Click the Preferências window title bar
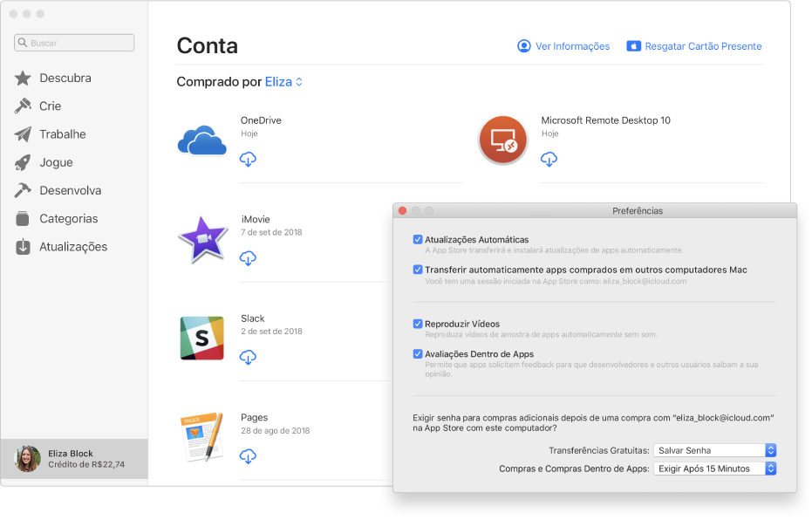The width and height of the screenshot is (812, 520). coord(595,211)
